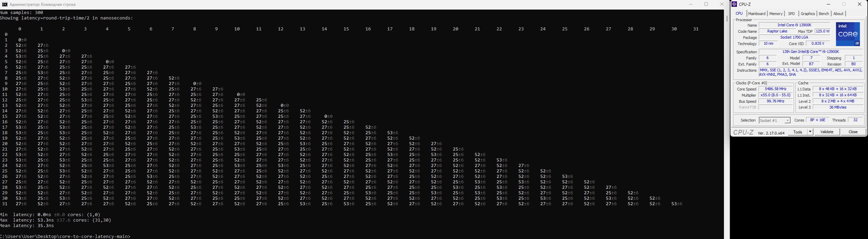Click the Ext. Model value B7

[811, 64]
